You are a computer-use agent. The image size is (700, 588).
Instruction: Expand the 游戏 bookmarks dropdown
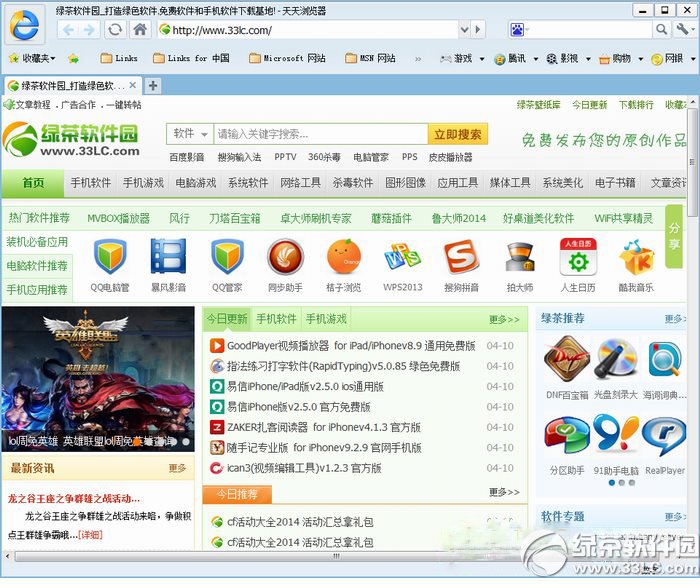482,58
